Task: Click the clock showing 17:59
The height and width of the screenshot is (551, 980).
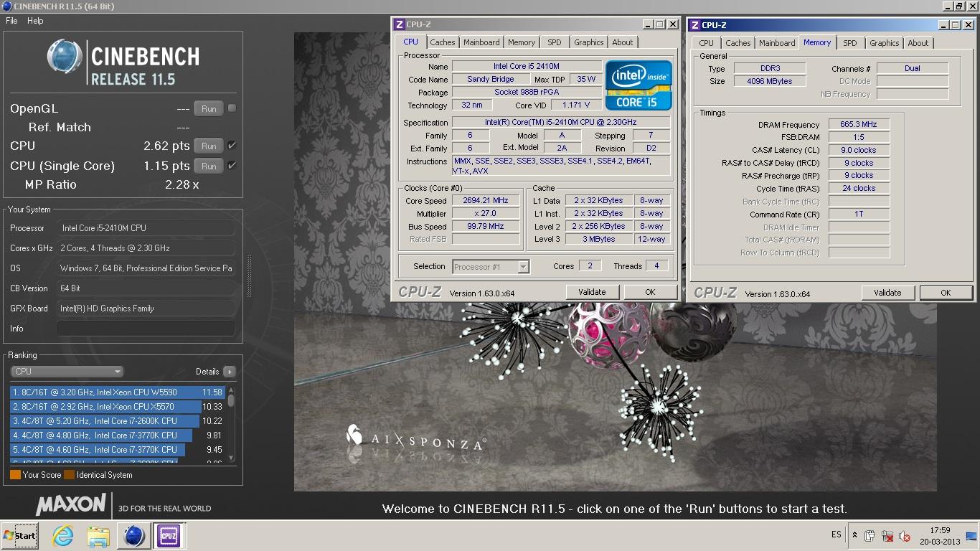Action: click(x=940, y=531)
